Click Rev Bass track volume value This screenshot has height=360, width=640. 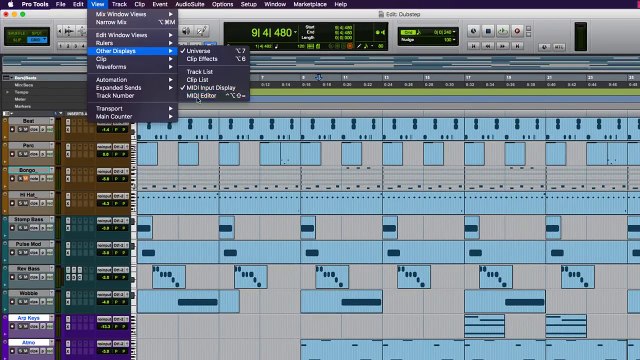(106, 278)
